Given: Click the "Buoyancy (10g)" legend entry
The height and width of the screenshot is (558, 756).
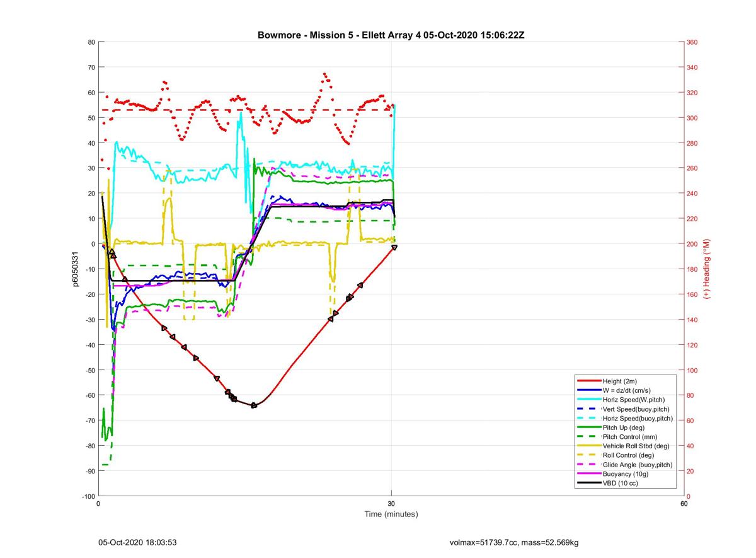Looking at the screenshot, I should click(x=626, y=474).
